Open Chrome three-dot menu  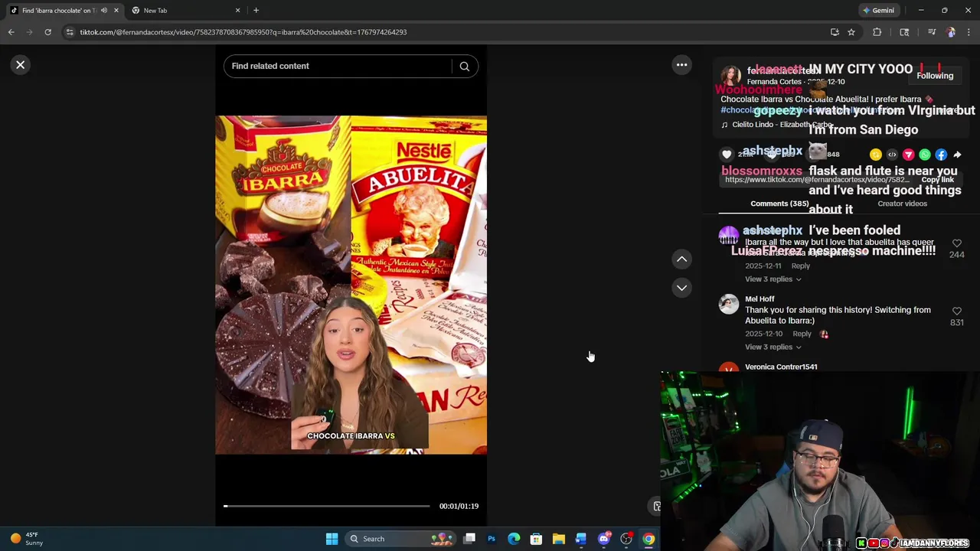coord(969,32)
